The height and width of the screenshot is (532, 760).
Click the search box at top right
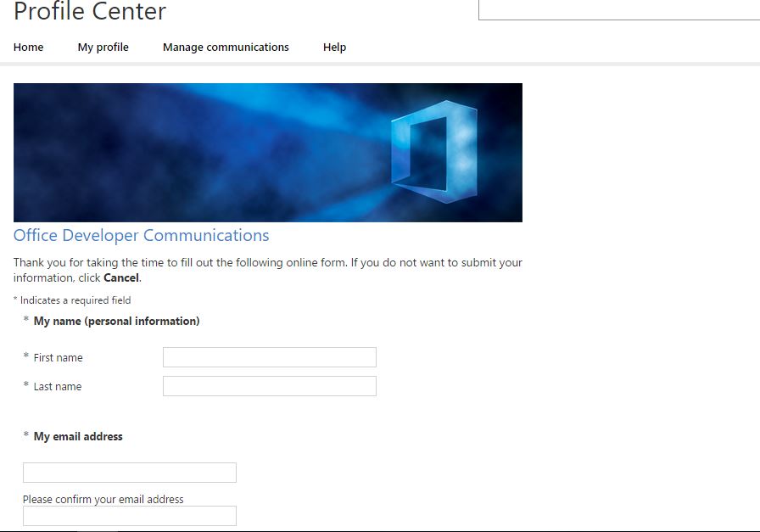(x=619, y=9)
